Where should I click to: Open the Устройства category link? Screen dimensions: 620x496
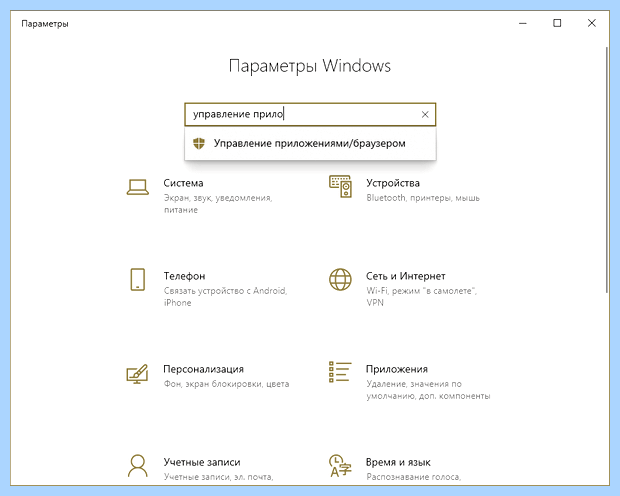[393, 183]
